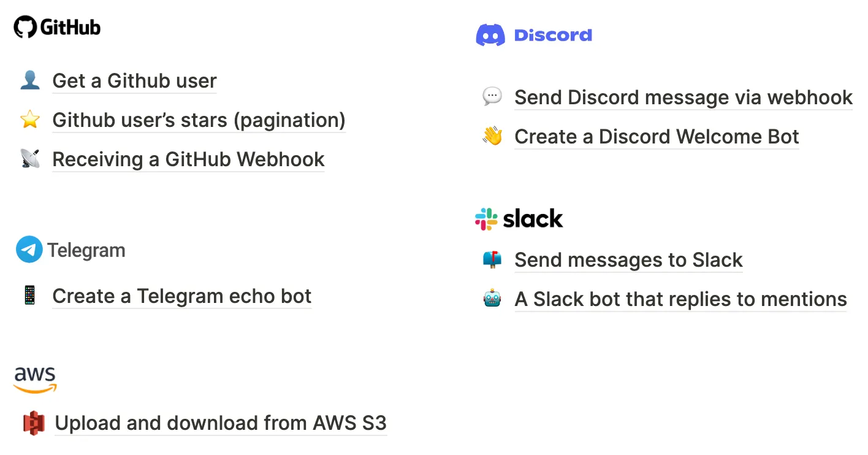
Task: Select the robot icon for Slack bot
Action: tap(492, 299)
